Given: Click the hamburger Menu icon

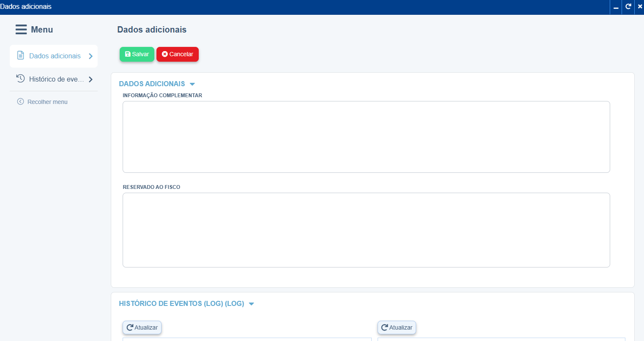Looking at the screenshot, I should 21,30.
